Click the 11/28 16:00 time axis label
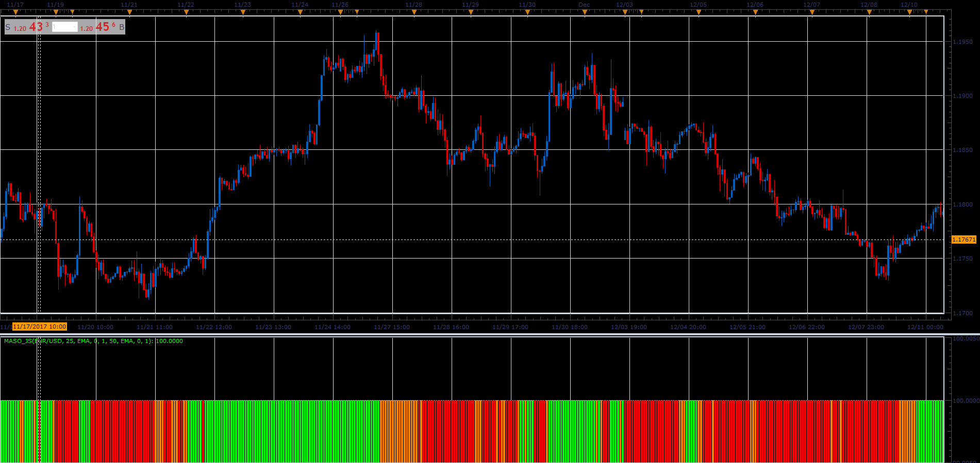Image resolution: width=980 pixels, height=463 pixels. 451,327
